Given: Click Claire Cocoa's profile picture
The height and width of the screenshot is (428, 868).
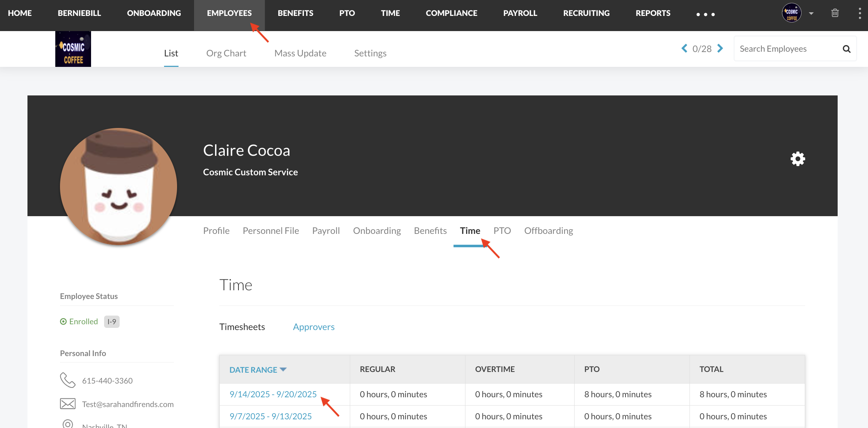Looking at the screenshot, I should tap(119, 187).
